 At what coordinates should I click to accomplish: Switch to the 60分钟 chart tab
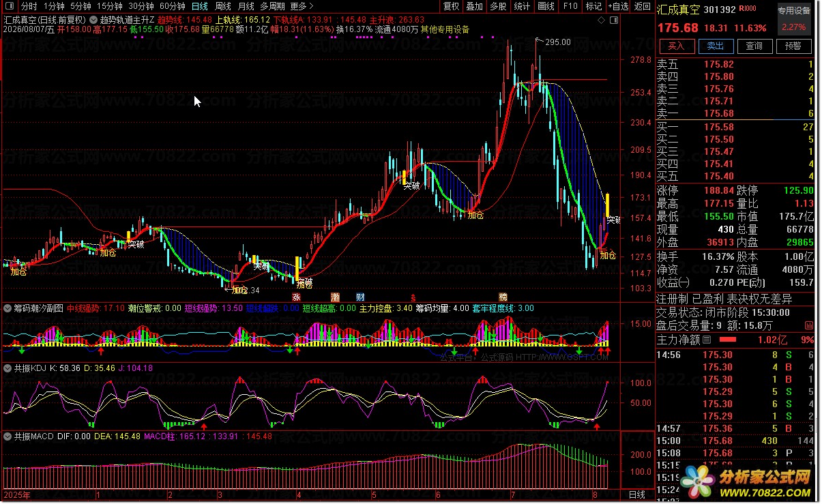point(173,6)
